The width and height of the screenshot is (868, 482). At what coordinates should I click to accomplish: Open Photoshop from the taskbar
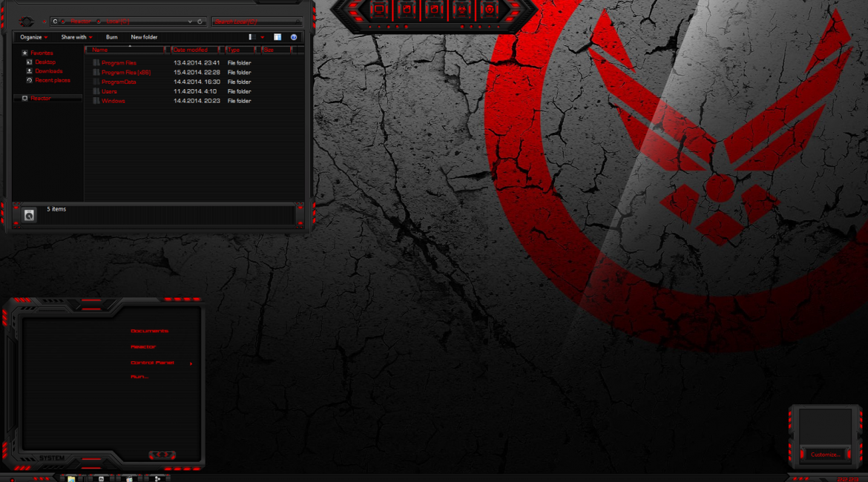tap(101, 479)
